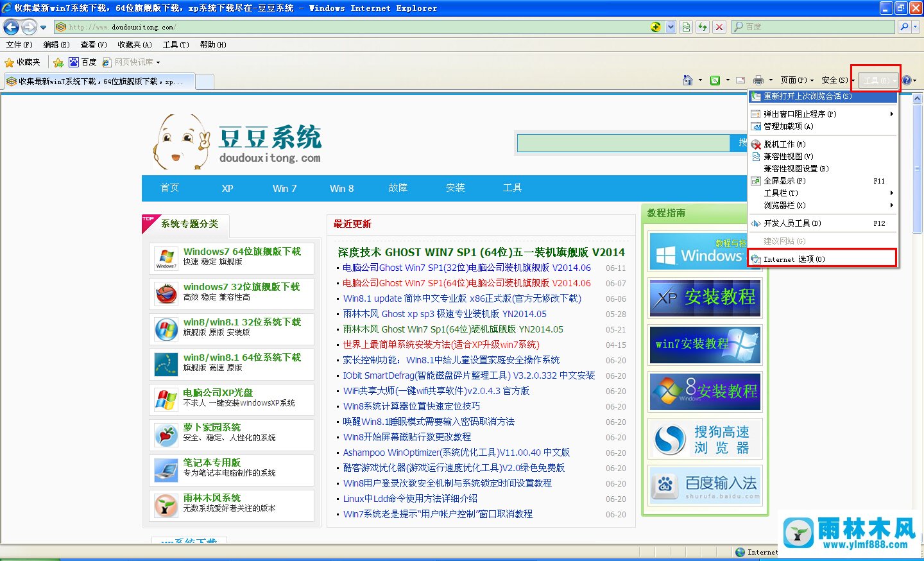Open a new blank tab

coord(204,82)
